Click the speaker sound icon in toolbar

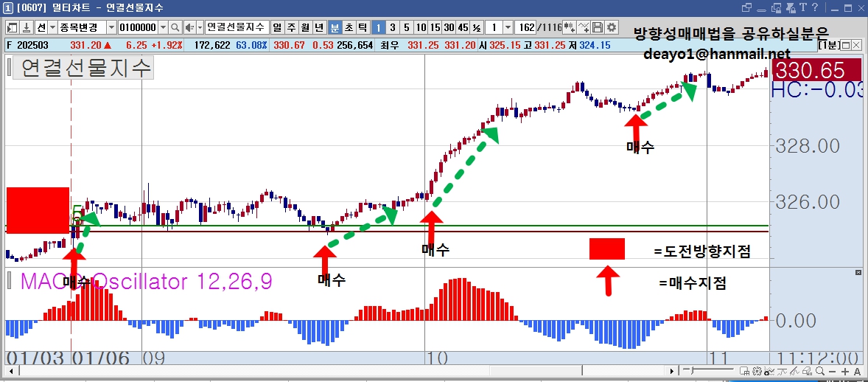(x=189, y=27)
